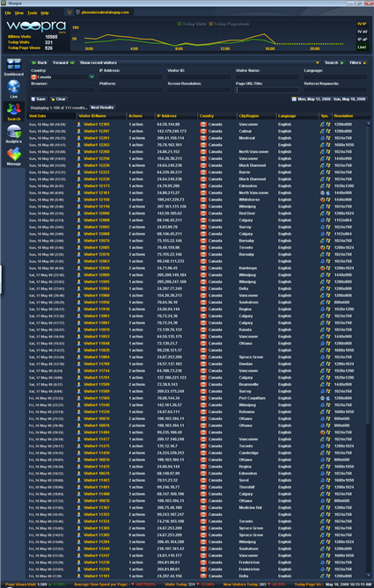Click the Forward button
The image size is (374, 588).
(x=63, y=62)
